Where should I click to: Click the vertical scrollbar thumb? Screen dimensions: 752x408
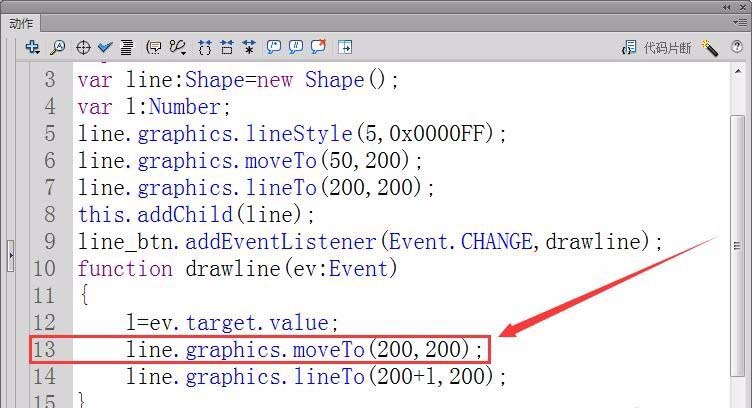click(738, 245)
